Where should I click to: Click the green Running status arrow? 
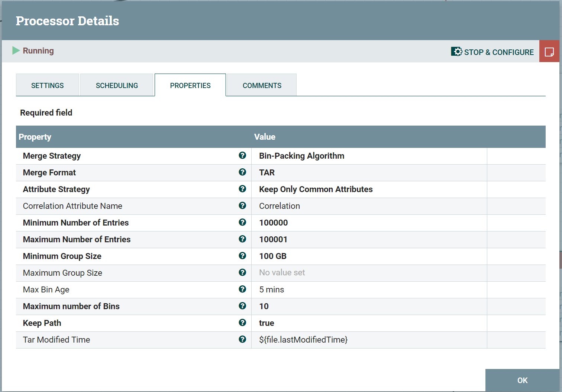(16, 51)
